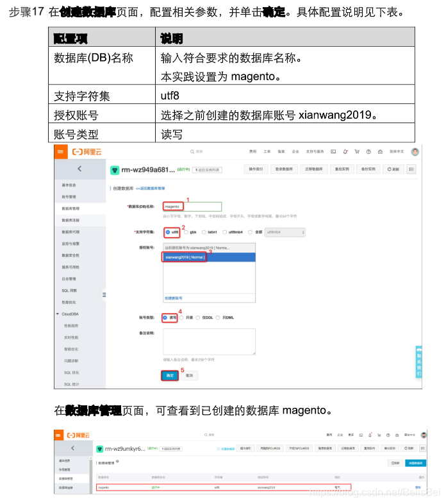
Task: Select gbk character set radio
Action: pyautogui.click(x=186, y=232)
